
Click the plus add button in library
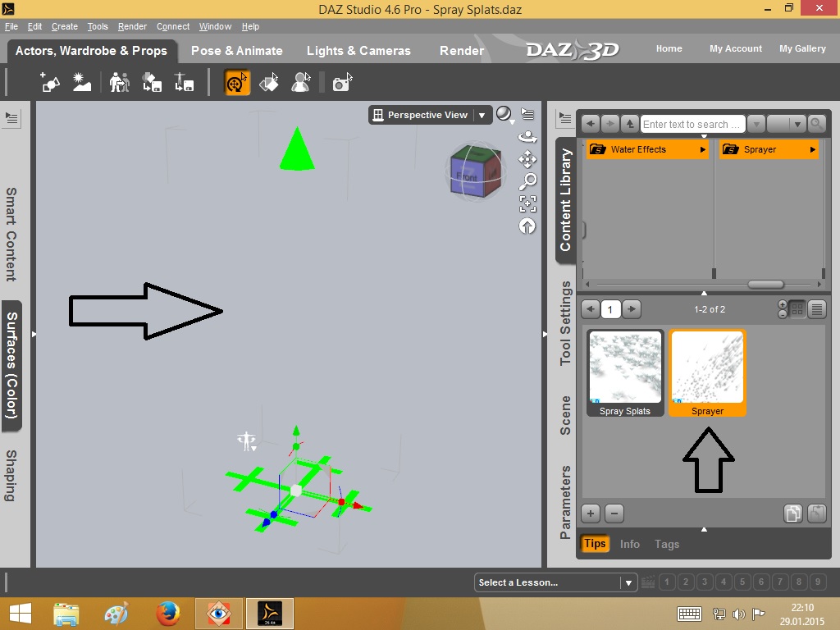(591, 514)
